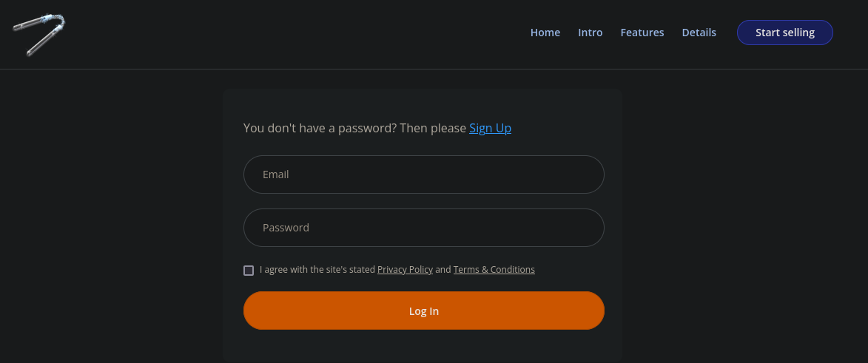The image size is (868, 363).
Task: Click the nunchaku logo in the header
Action: 38,34
